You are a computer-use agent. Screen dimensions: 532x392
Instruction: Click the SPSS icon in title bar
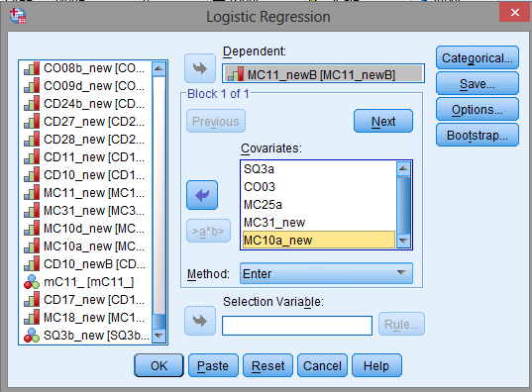pos(18,16)
